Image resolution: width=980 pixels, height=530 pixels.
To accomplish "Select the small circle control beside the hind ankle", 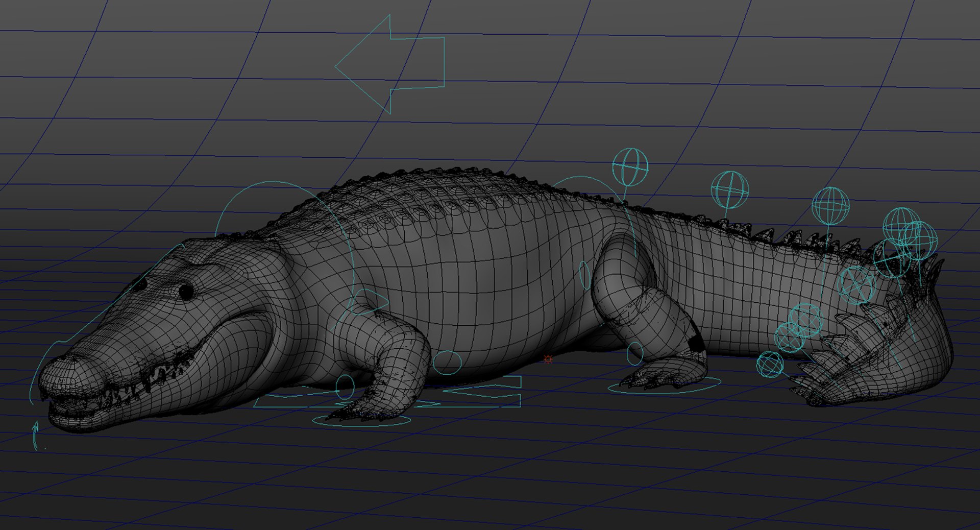I will 635,353.
